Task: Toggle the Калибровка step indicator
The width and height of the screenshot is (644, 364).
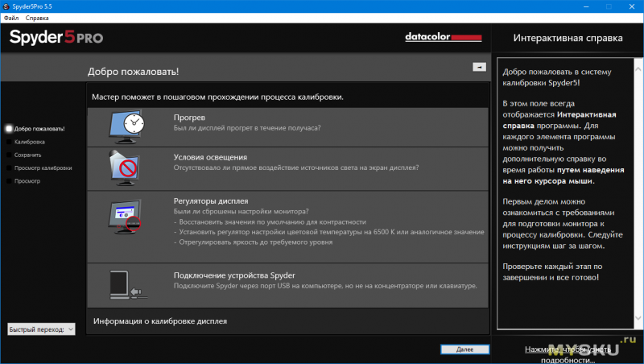Action: pyautogui.click(x=9, y=142)
